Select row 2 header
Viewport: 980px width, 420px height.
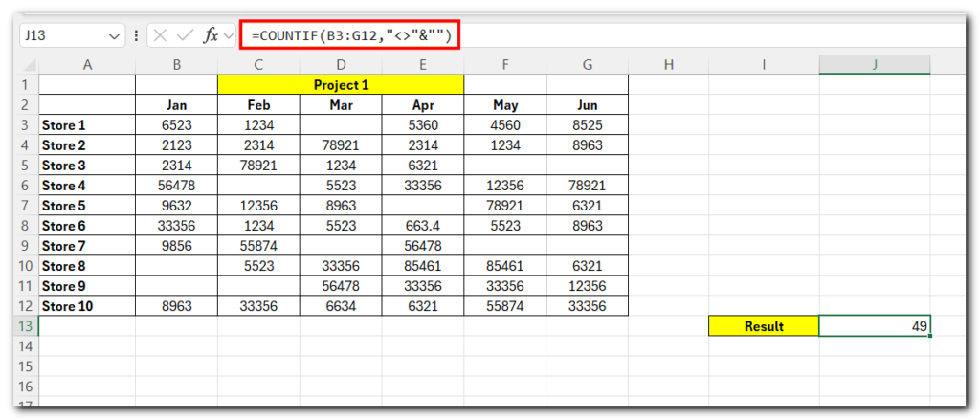[26, 105]
